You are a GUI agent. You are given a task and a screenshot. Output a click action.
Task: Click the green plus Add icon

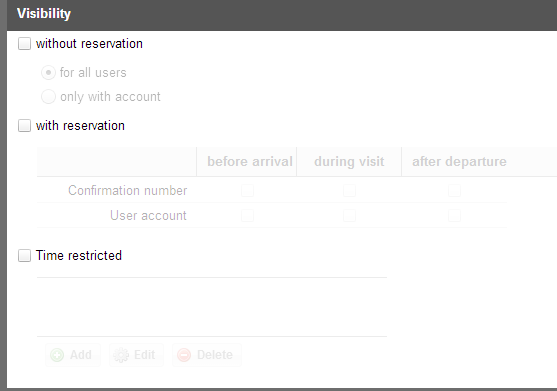pos(57,355)
